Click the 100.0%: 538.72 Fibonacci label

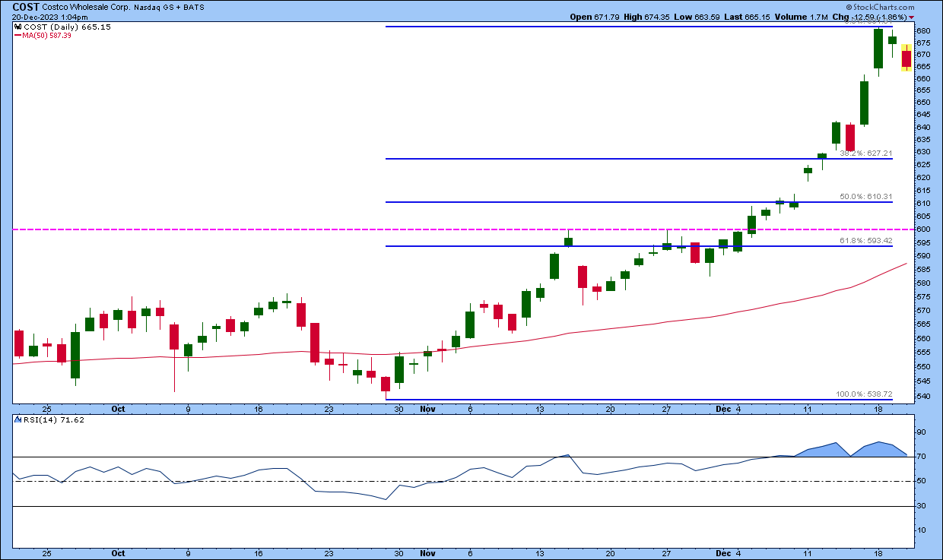point(863,394)
